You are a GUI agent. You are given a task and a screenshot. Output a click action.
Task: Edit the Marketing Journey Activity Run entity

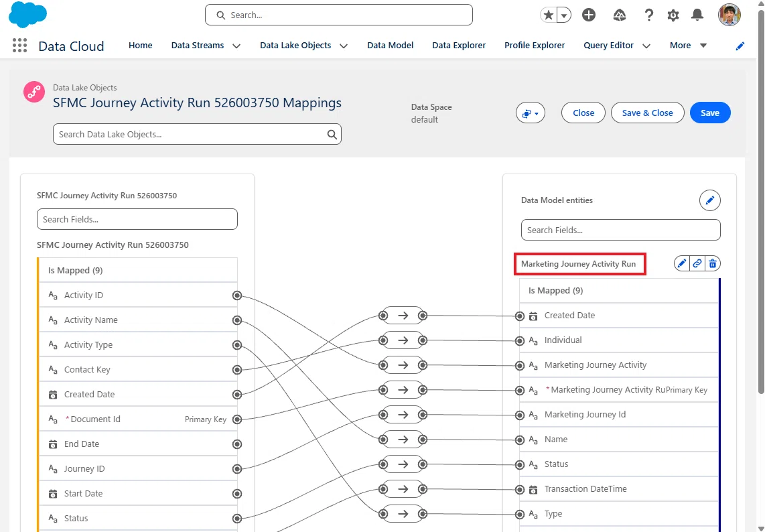coord(681,263)
